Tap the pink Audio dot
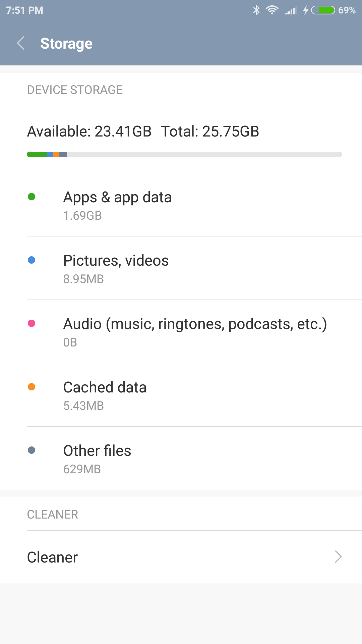This screenshot has width=362, height=644. tap(32, 323)
